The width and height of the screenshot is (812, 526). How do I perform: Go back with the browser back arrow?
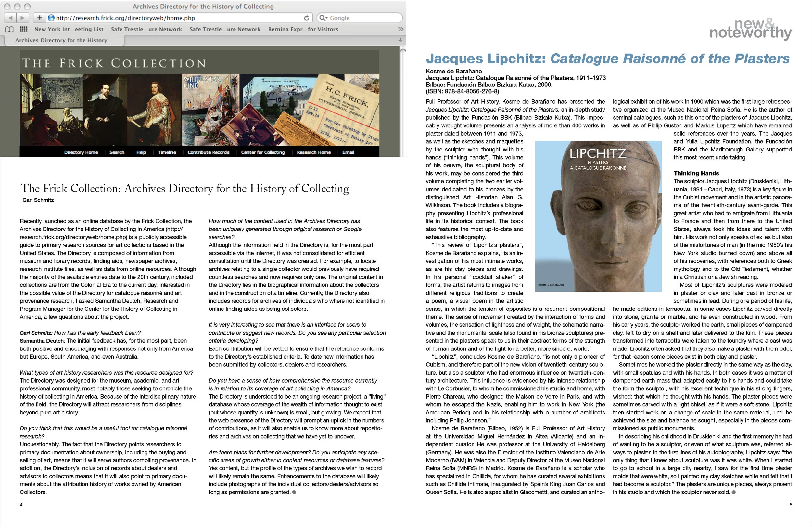11,18
